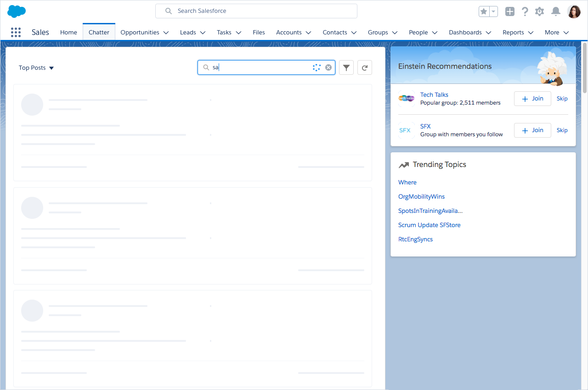Open the Setup gear icon
Screen dimensions: 588x390
[x=540, y=11]
